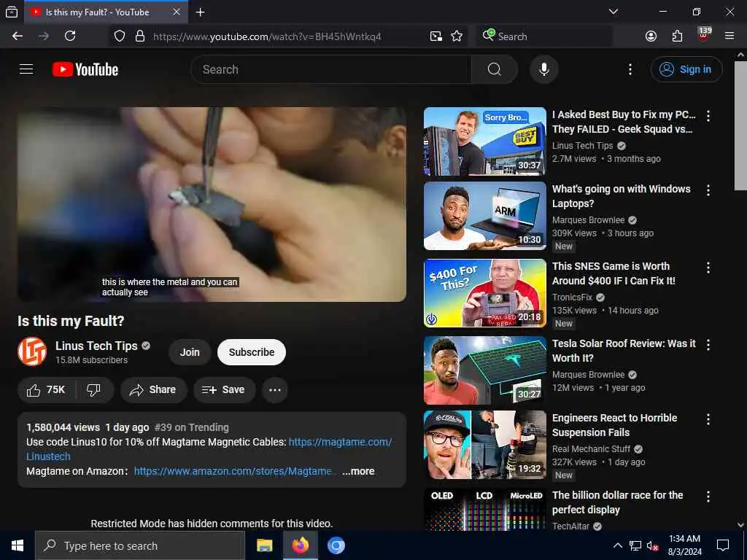Open Marques Brownlee channel under Tesla video
The height and width of the screenshot is (560, 747).
[x=589, y=375]
